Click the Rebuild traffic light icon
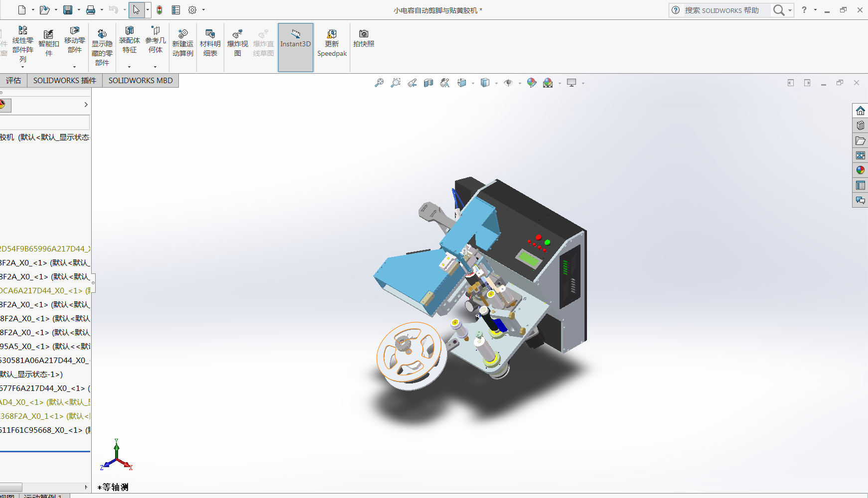Image resolution: width=868 pixels, height=498 pixels. tap(159, 10)
